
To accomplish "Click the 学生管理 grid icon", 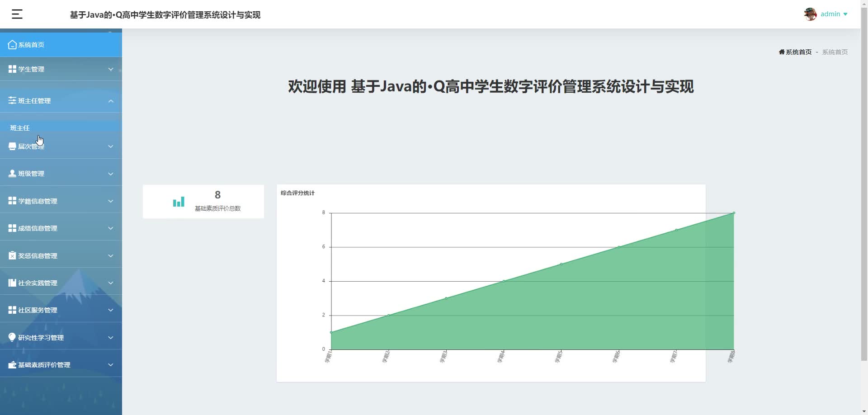I will click(x=12, y=69).
